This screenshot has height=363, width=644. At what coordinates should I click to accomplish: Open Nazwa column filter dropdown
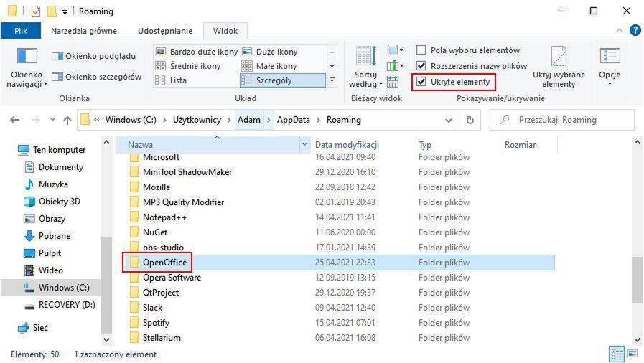coord(304,144)
